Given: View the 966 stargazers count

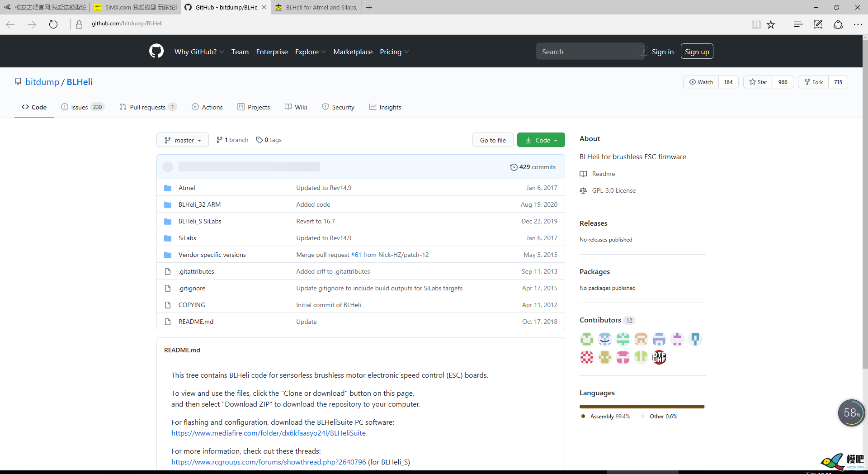Looking at the screenshot, I should click(x=783, y=82).
